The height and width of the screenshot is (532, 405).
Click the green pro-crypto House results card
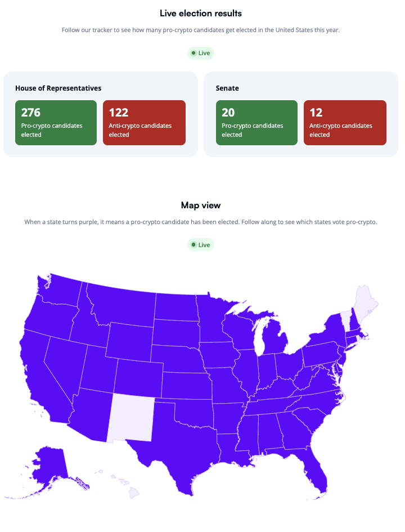click(56, 122)
